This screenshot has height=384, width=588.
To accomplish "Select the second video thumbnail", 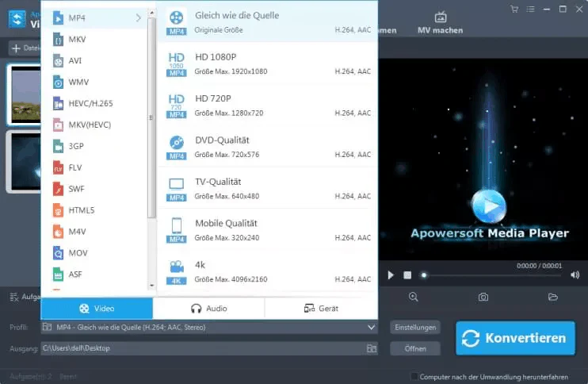I will point(24,161).
